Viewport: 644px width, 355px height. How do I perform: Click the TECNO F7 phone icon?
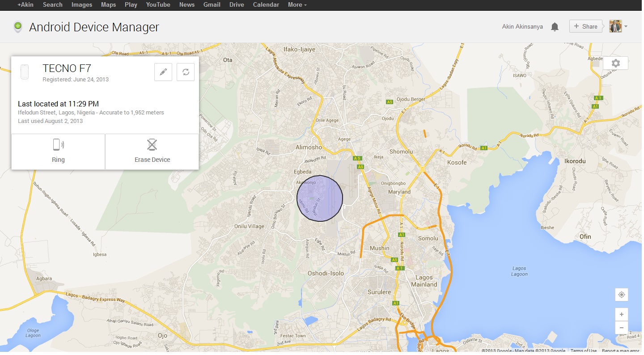[x=25, y=72]
